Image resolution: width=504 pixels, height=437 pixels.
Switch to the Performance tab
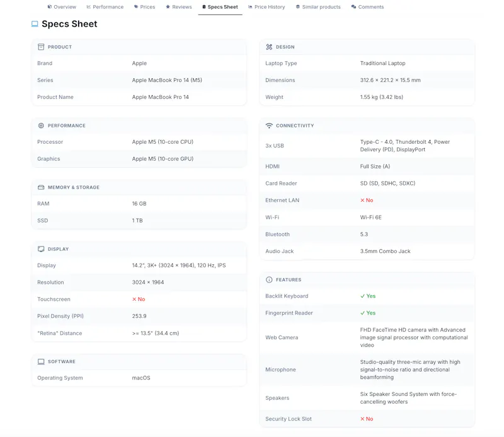[105, 7]
